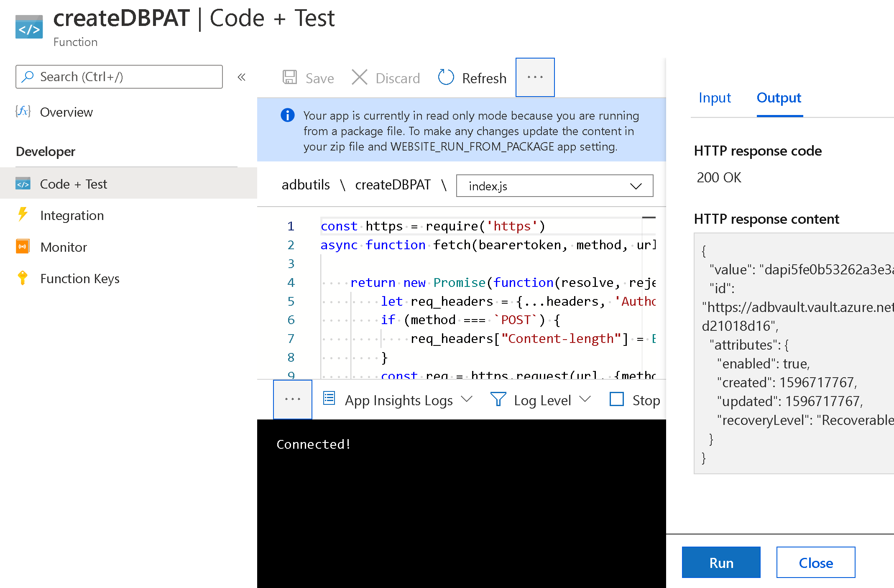Open more options with the ellipsis menu
The height and width of the screenshot is (588, 894).
pyautogui.click(x=535, y=77)
